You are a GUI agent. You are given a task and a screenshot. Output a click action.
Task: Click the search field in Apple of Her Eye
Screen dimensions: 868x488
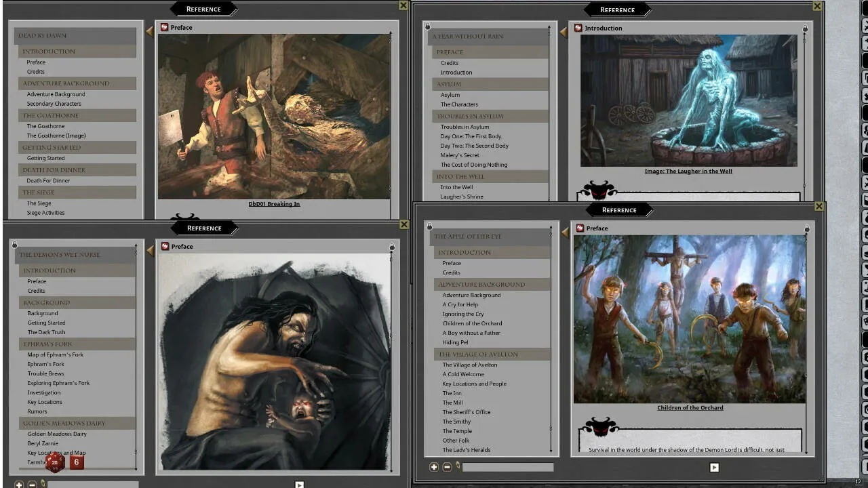(x=508, y=467)
